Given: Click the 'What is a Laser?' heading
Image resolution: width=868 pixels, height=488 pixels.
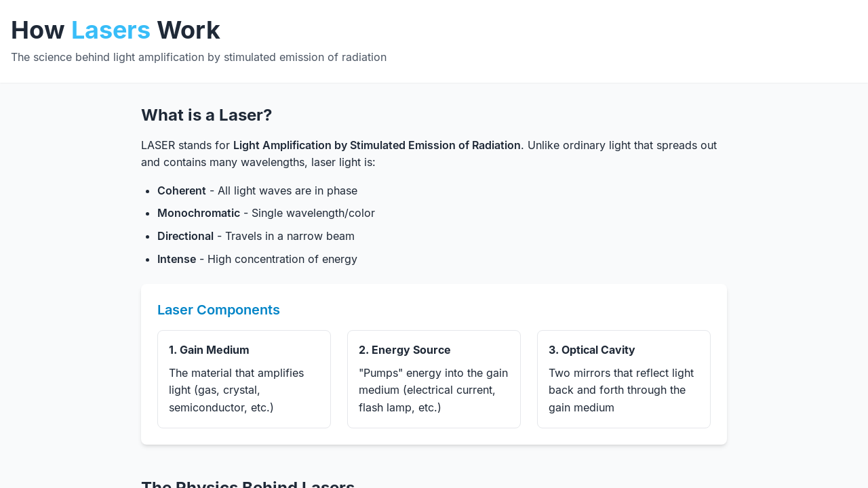Looking at the screenshot, I should pyautogui.click(x=206, y=115).
